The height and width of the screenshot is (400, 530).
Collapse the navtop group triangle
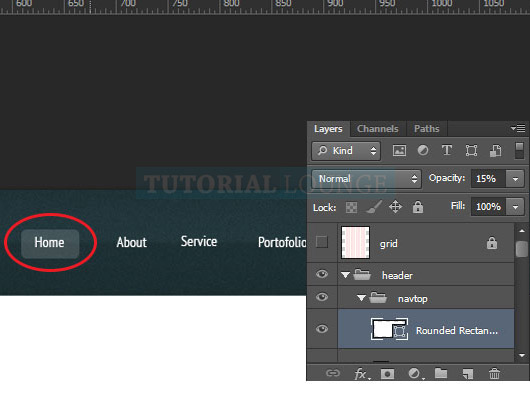[361, 298]
